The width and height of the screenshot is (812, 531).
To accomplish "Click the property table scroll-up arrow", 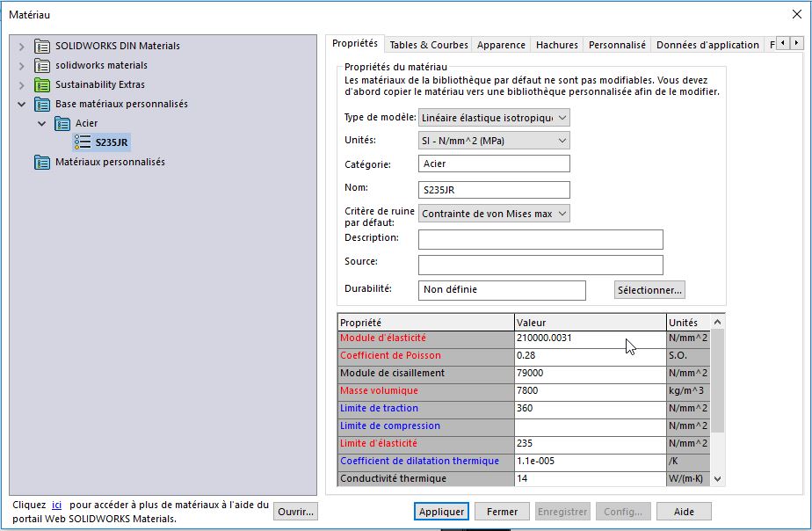I will (x=717, y=323).
